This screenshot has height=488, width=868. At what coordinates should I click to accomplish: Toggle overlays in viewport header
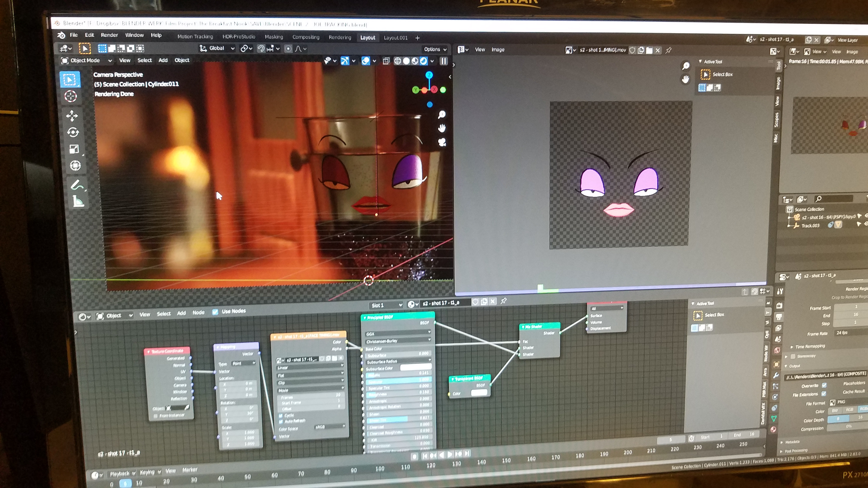(366, 61)
